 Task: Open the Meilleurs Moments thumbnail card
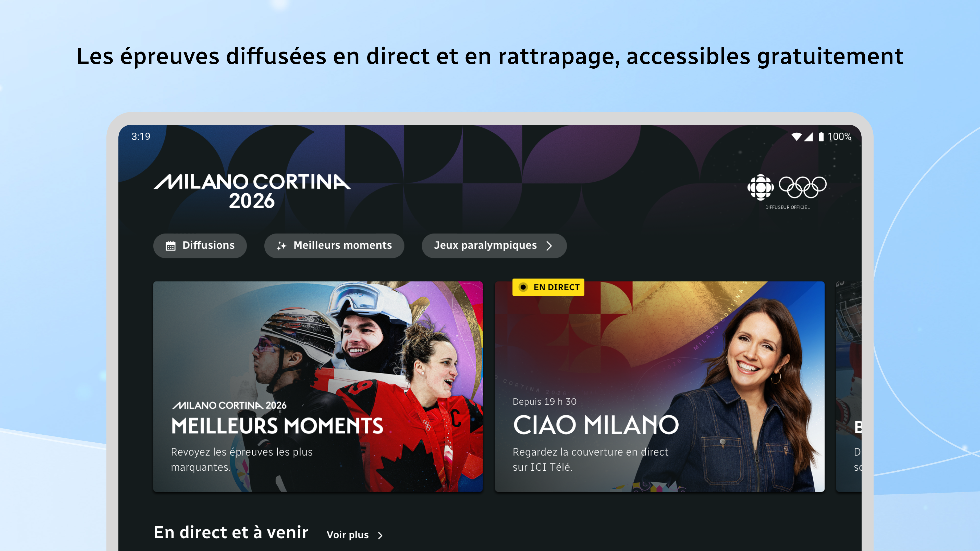(x=318, y=386)
